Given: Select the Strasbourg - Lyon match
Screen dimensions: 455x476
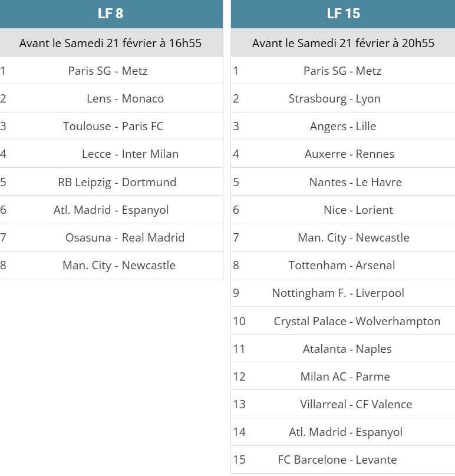Looking at the screenshot, I should click(335, 98).
